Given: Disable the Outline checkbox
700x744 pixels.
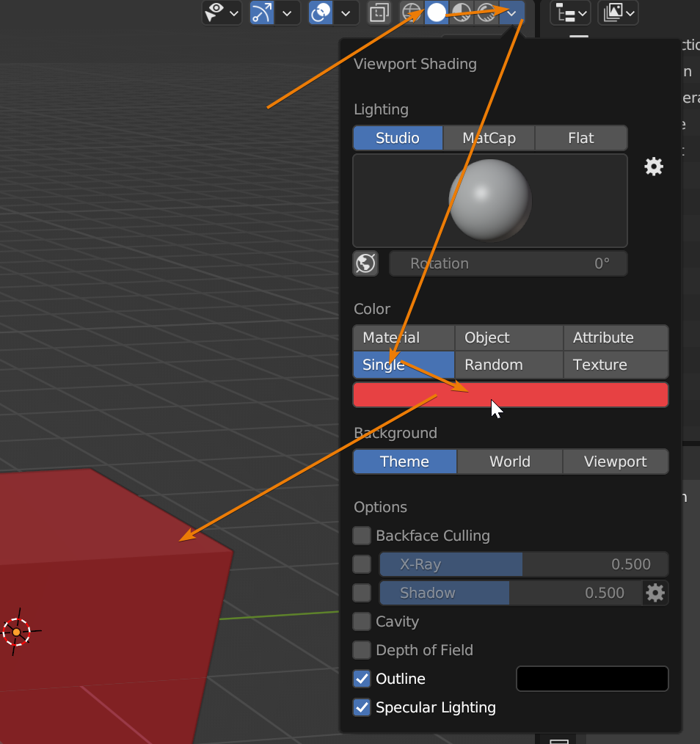Looking at the screenshot, I should click(362, 679).
